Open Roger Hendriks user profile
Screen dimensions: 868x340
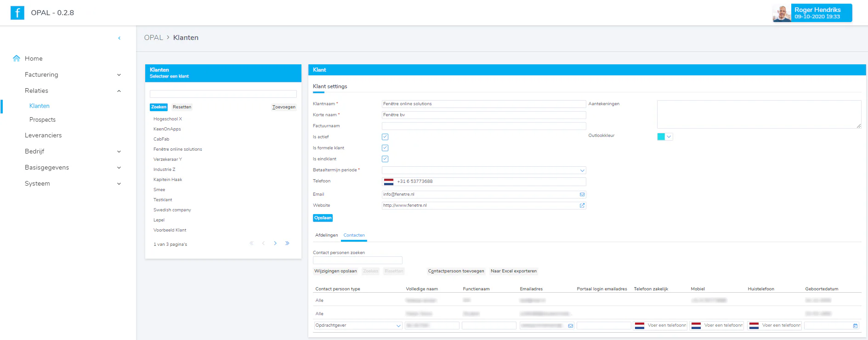point(812,13)
